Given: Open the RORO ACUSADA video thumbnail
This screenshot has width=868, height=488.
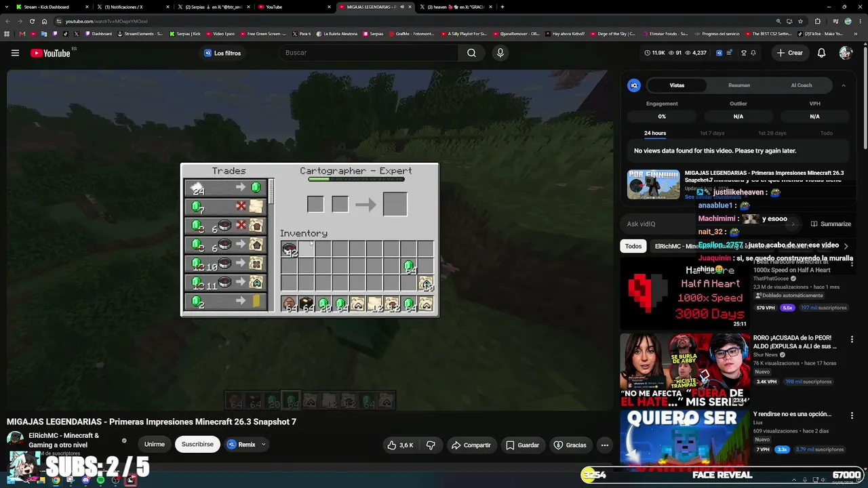Looking at the screenshot, I should click(x=685, y=370).
